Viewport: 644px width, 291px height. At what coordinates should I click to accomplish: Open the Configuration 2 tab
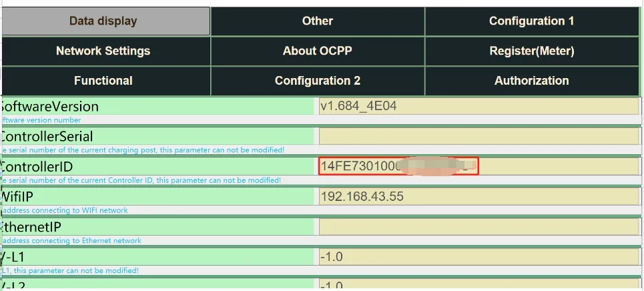click(317, 81)
